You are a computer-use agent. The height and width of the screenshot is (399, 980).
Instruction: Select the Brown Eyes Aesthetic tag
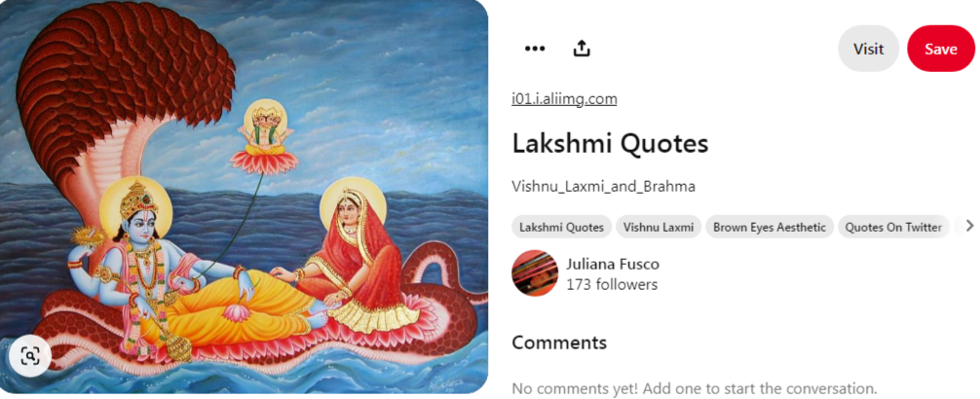click(770, 228)
